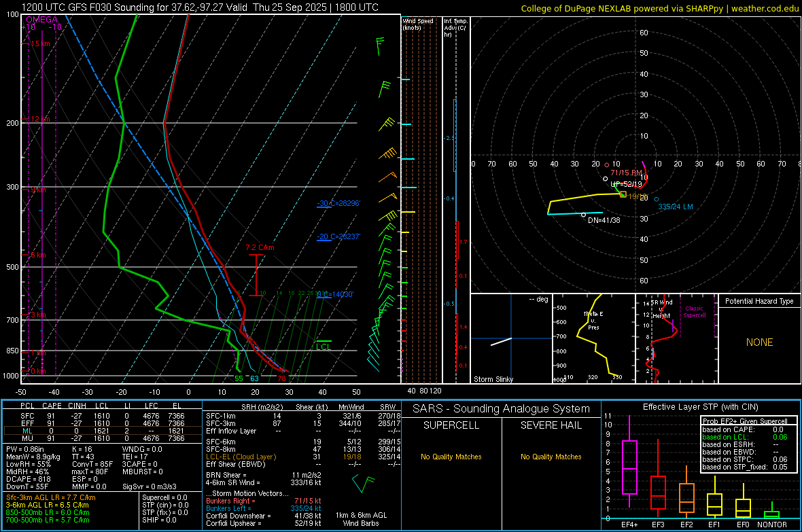Click the magenta EF4+ box plot
Viewport: 802px width, 532px height.
click(629, 461)
